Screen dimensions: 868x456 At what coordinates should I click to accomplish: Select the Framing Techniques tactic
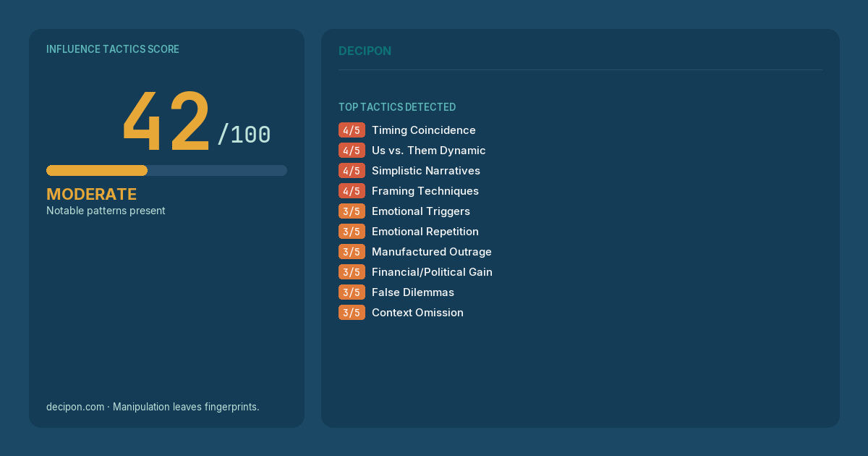pos(425,191)
